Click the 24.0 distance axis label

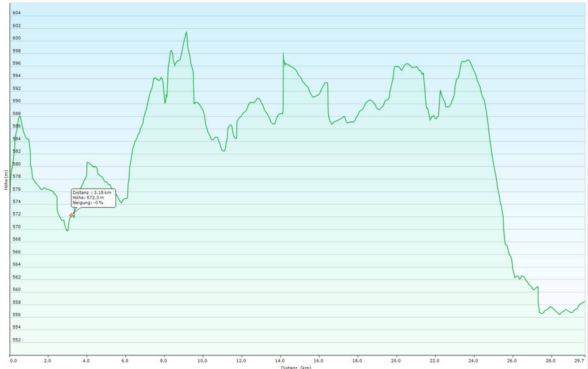click(x=473, y=361)
